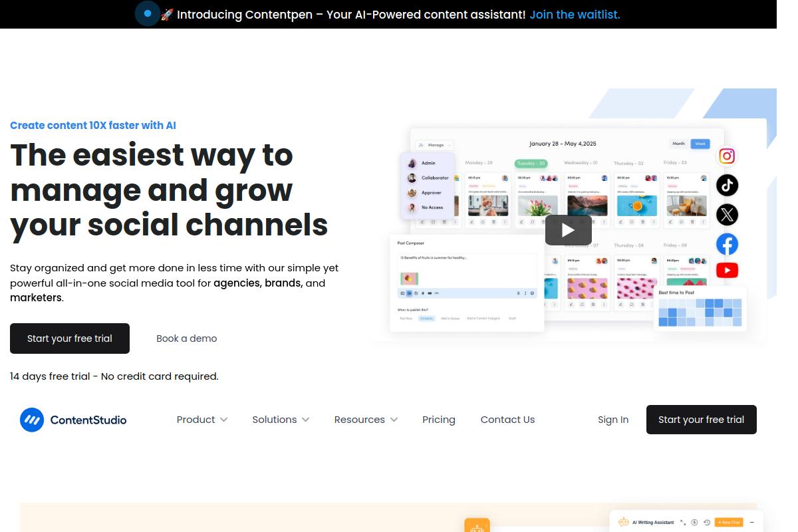
Task: Click the 'Wednesday - 01' column header
Action: click(581, 163)
